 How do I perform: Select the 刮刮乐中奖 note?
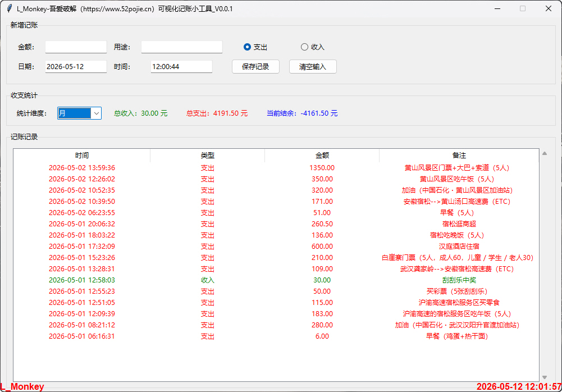point(459,280)
